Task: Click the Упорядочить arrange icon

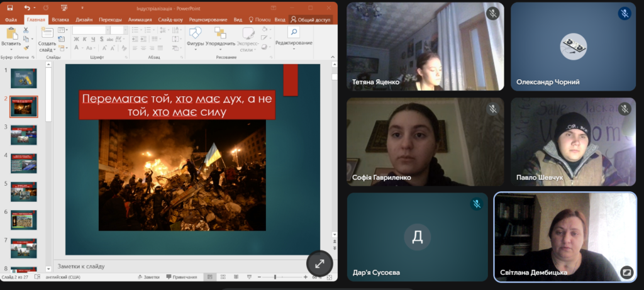Action: 220,33
